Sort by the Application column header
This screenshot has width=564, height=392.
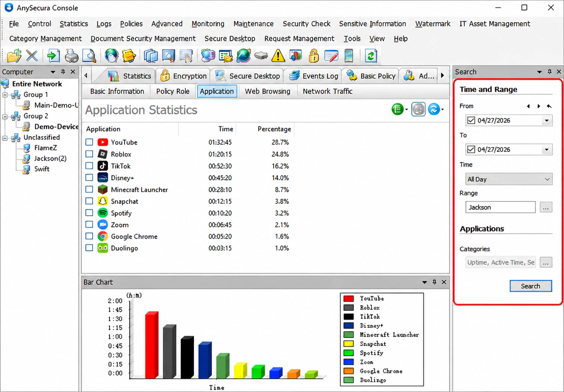coord(103,129)
